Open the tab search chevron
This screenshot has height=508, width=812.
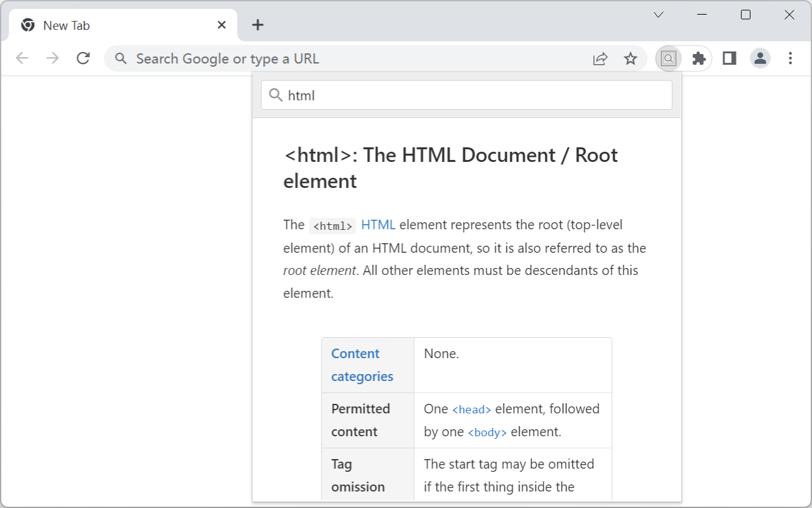click(658, 14)
